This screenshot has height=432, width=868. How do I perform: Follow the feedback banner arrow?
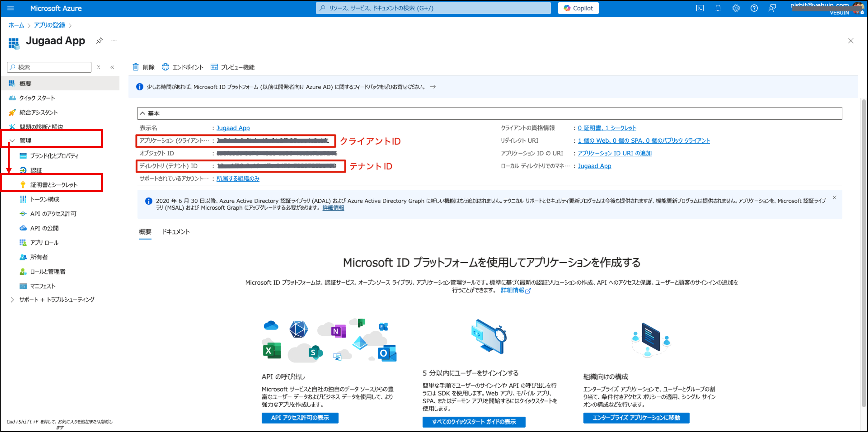(433, 87)
